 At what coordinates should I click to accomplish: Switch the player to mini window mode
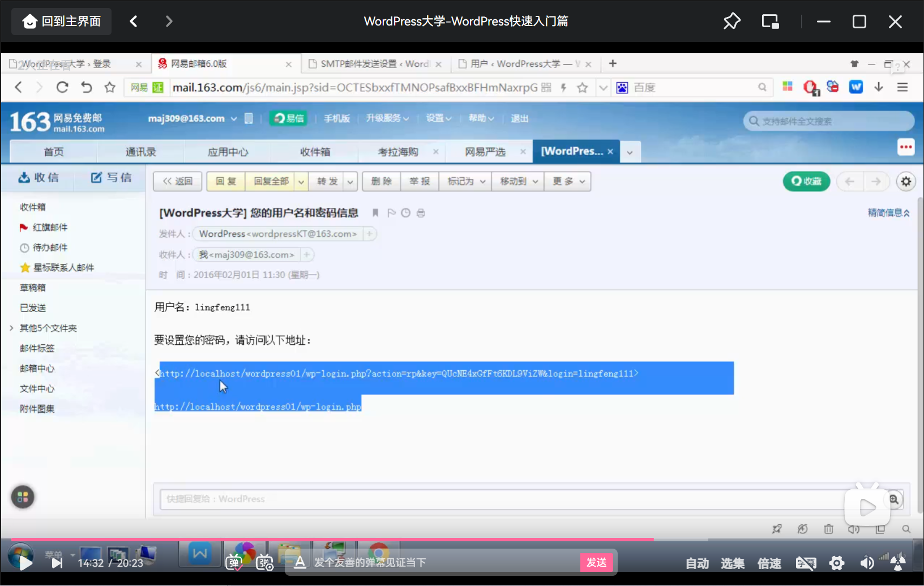click(770, 22)
